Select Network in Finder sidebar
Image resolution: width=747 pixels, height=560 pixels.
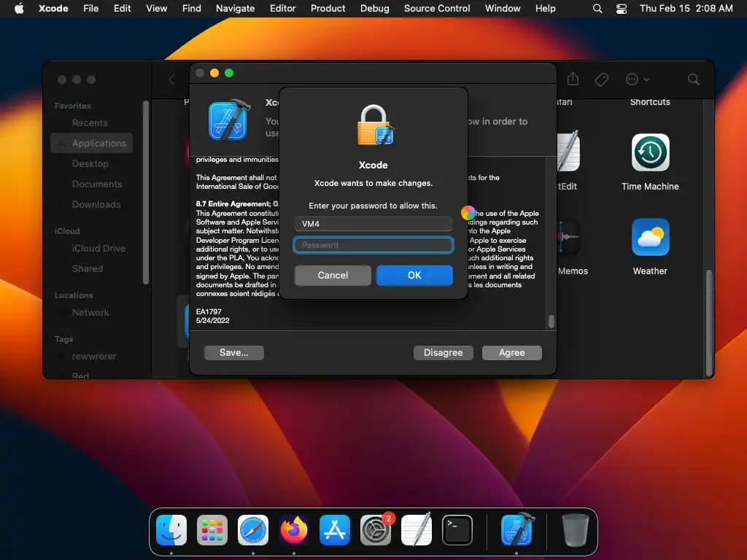91,313
